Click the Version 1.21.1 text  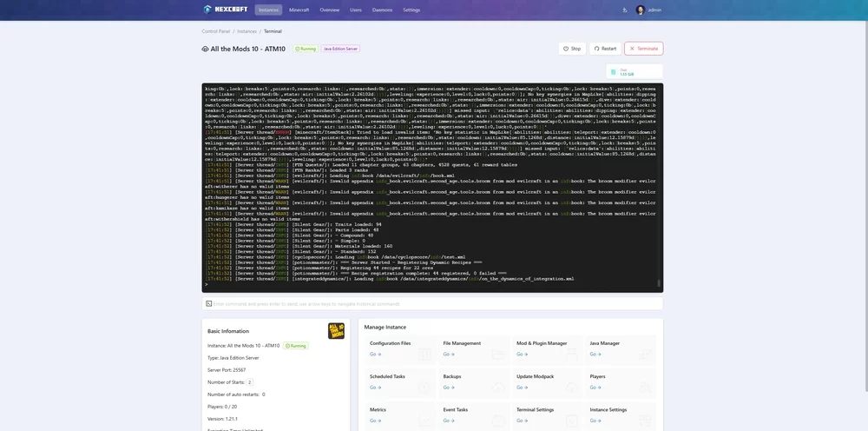click(x=222, y=419)
